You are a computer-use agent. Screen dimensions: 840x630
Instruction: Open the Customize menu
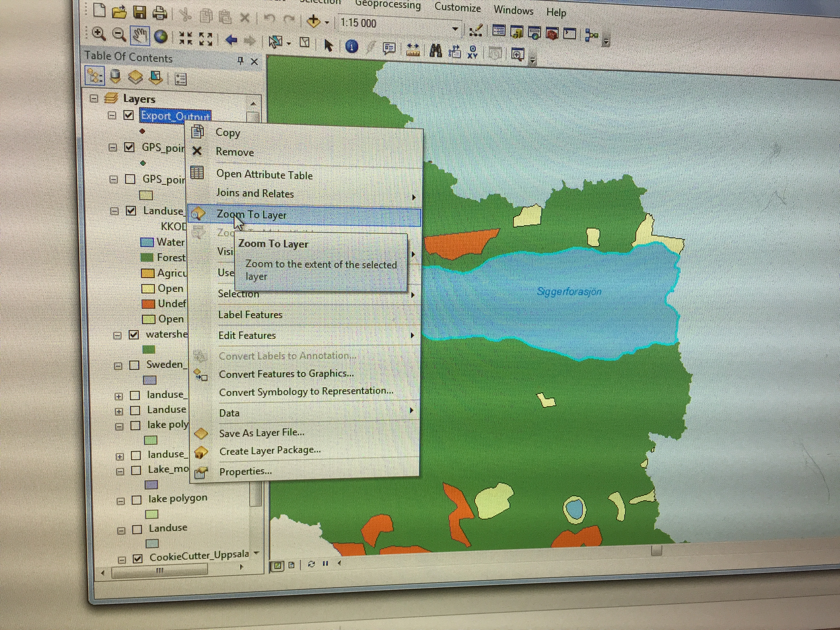(x=458, y=7)
